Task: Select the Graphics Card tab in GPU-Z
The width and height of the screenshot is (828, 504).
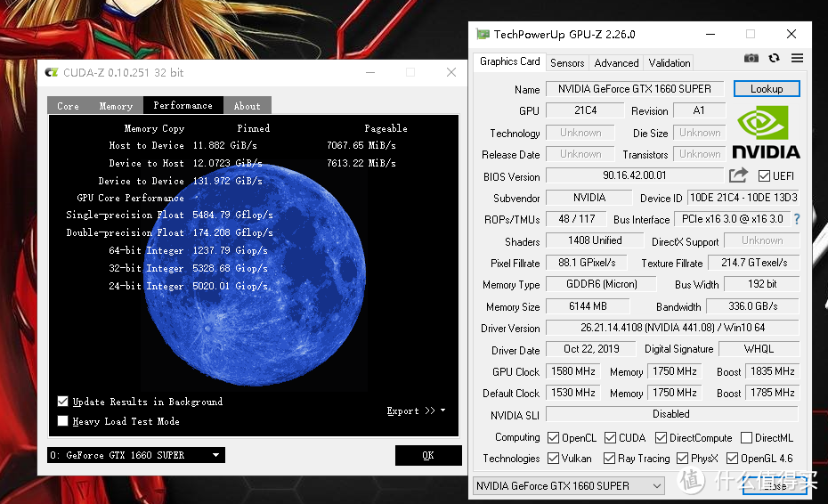Action: [x=509, y=61]
